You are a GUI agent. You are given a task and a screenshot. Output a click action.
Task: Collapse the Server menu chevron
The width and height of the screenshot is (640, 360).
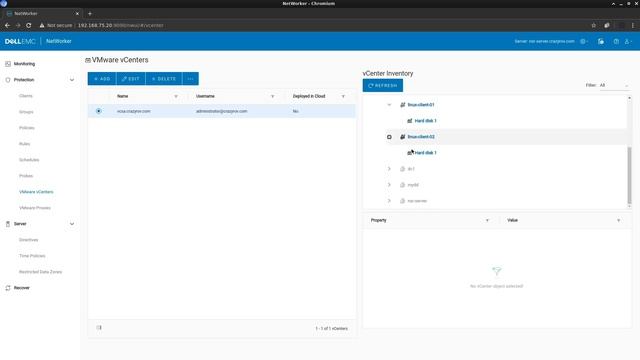[72, 224]
